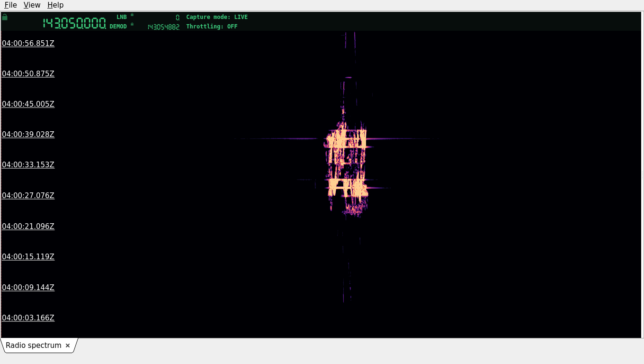
Task: Click timestamp 04:00:27.076Z
Action: point(28,196)
